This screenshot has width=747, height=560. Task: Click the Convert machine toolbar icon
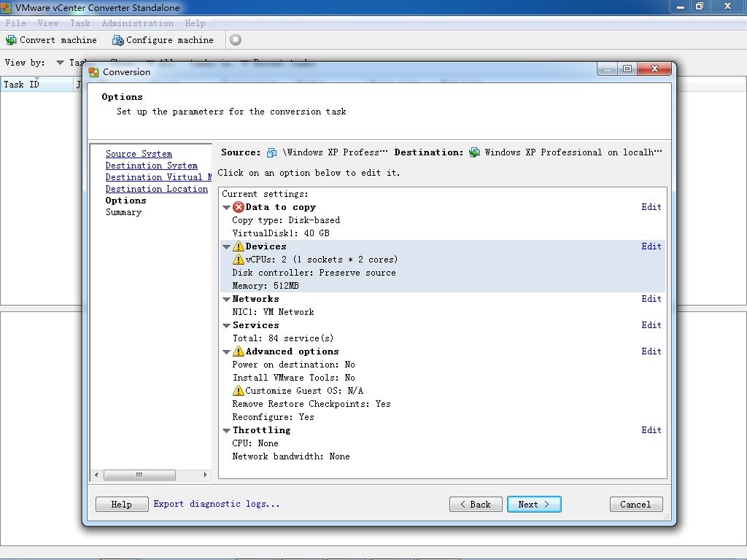tap(10, 40)
